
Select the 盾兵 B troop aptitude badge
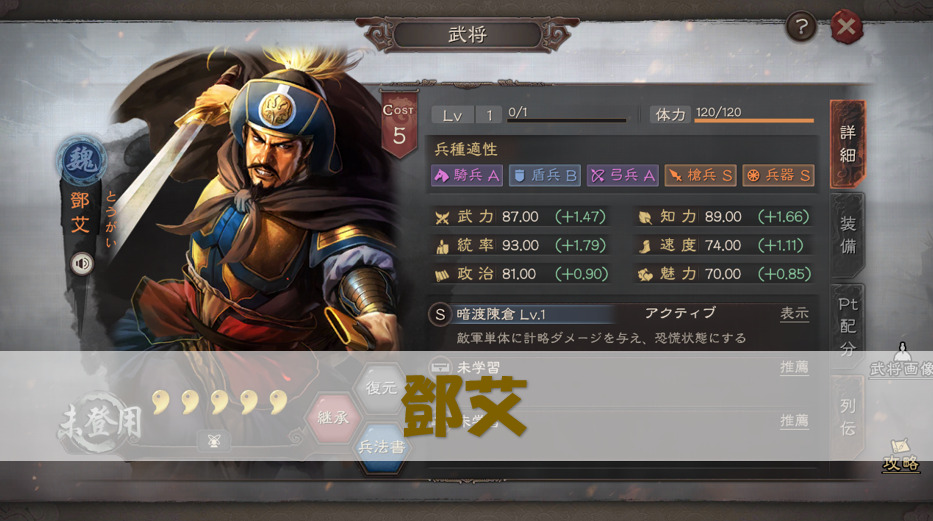(544, 175)
